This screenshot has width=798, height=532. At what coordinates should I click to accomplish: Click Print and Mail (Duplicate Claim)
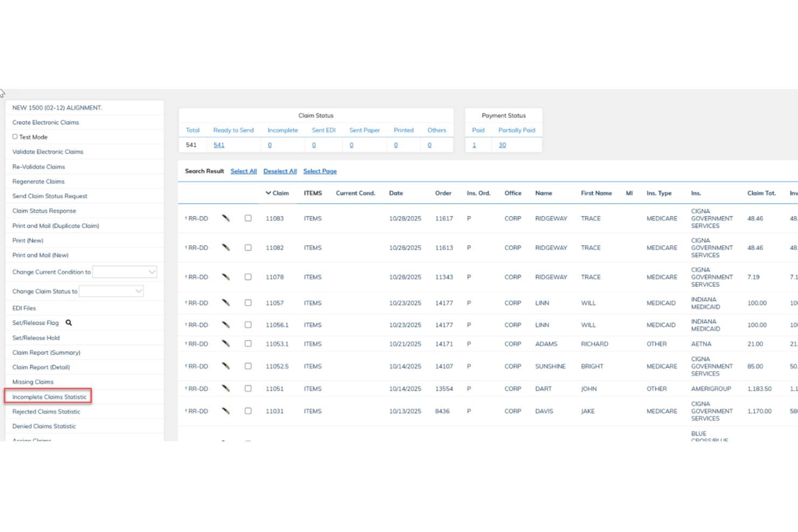tap(56, 226)
